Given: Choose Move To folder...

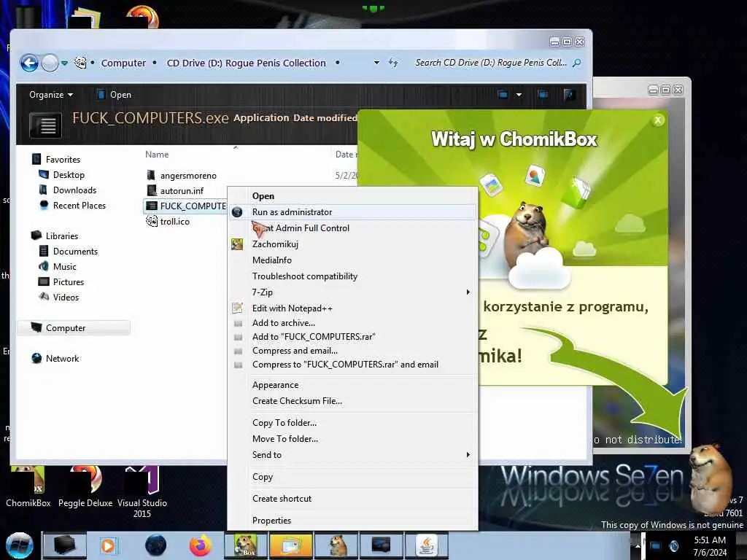Looking at the screenshot, I should pyautogui.click(x=352, y=438).
